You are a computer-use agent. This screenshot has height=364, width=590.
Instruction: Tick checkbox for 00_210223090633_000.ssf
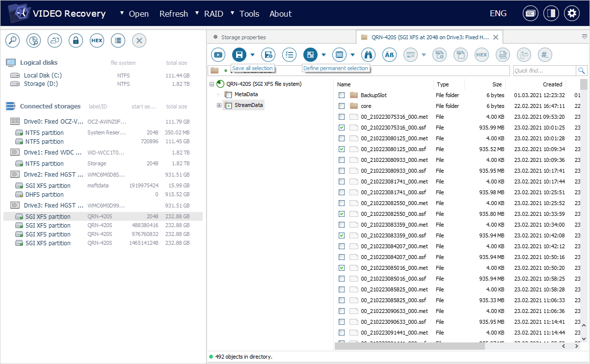pos(342,322)
